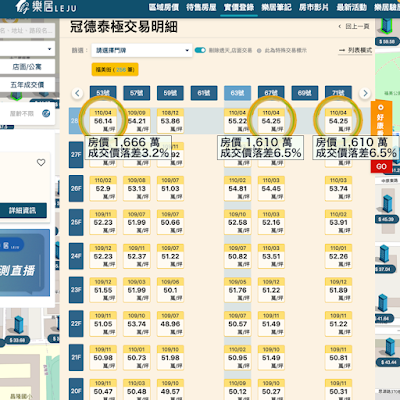Select the 69號 door number tab

tap(305, 93)
